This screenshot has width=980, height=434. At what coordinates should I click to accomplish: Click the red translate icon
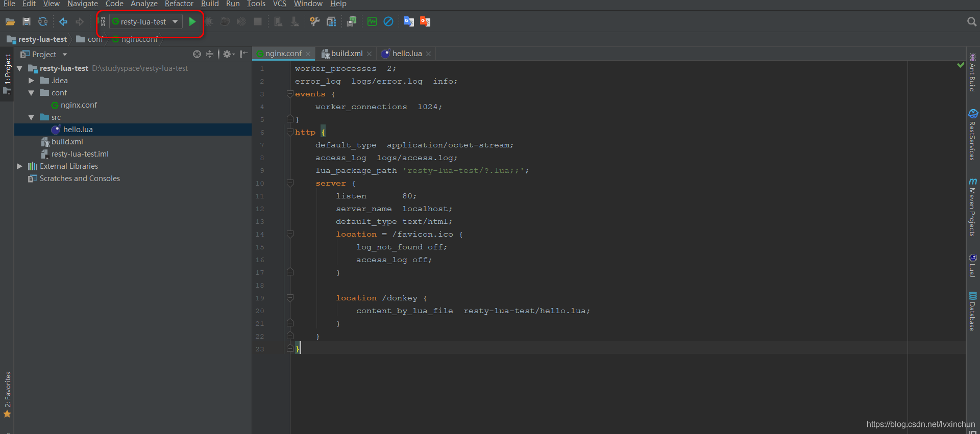click(x=425, y=21)
